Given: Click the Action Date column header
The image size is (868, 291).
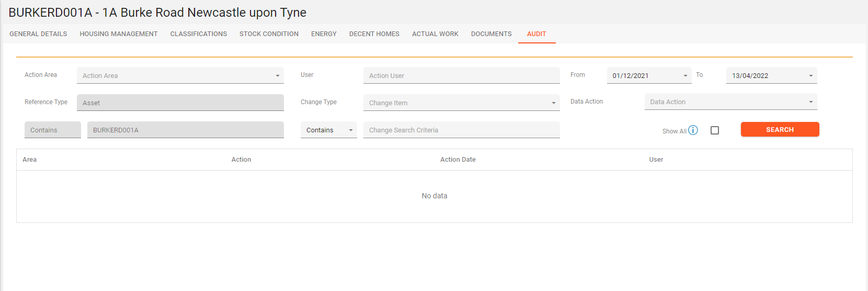Looking at the screenshot, I should [458, 160].
